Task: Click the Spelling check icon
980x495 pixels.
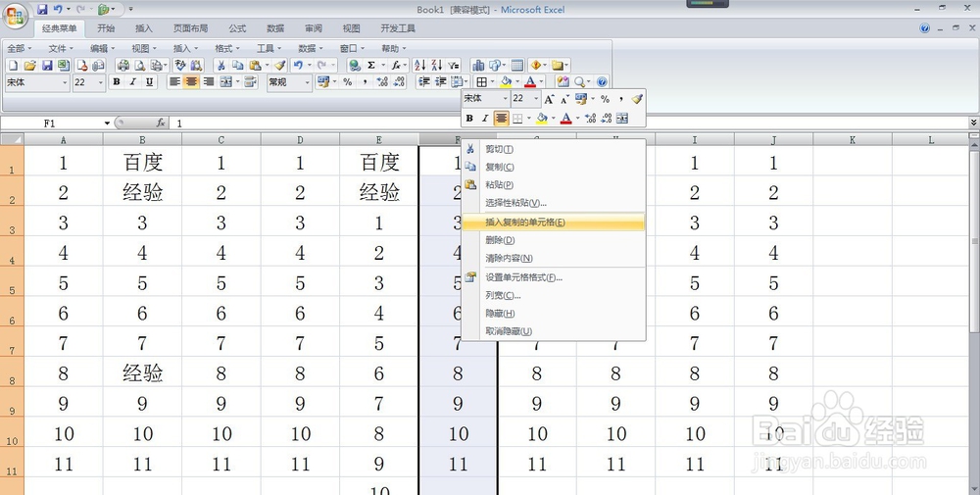Action: point(180,65)
